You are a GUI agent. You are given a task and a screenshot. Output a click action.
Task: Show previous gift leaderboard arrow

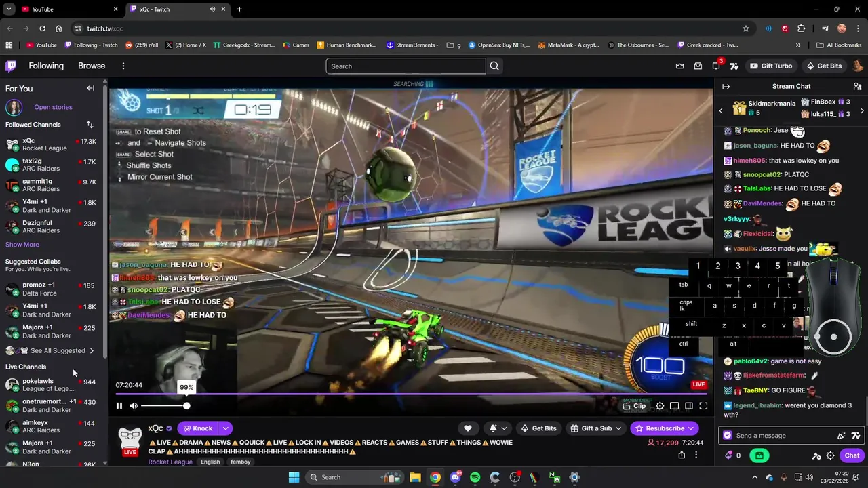[721, 110]
